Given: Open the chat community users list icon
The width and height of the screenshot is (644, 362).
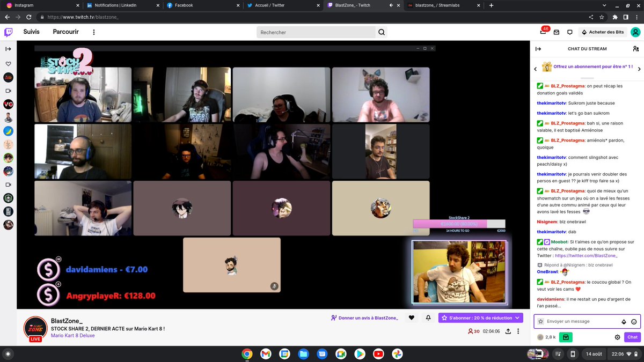Looking at the screenshot, I should (635, 49).
